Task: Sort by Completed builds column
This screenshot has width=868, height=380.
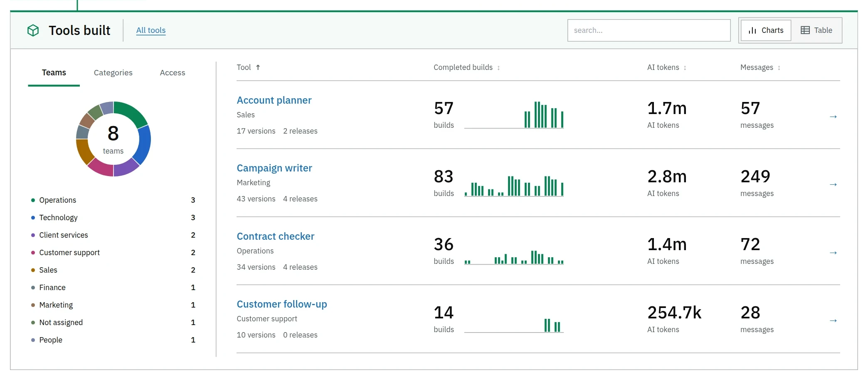Action: coord(466,67)
